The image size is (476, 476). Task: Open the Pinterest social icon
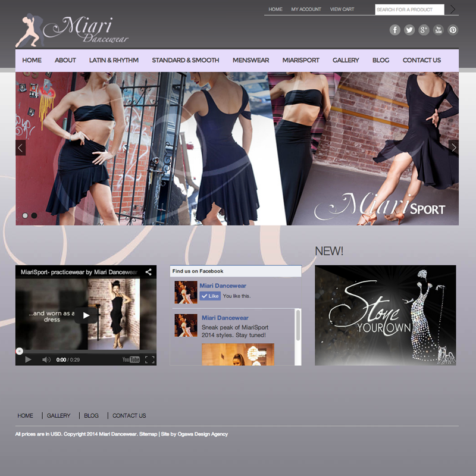453,30
